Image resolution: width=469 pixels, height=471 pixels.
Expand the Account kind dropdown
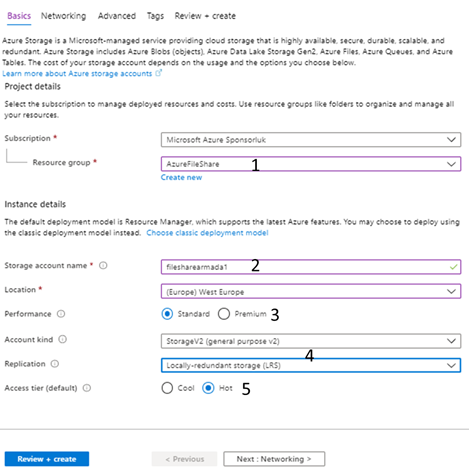pos(311,341)
